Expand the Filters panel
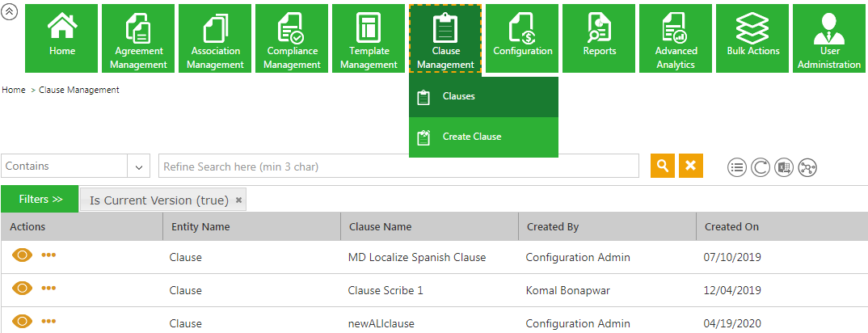Viewport: 868px width, 333px height. click(x=40, y=199)
